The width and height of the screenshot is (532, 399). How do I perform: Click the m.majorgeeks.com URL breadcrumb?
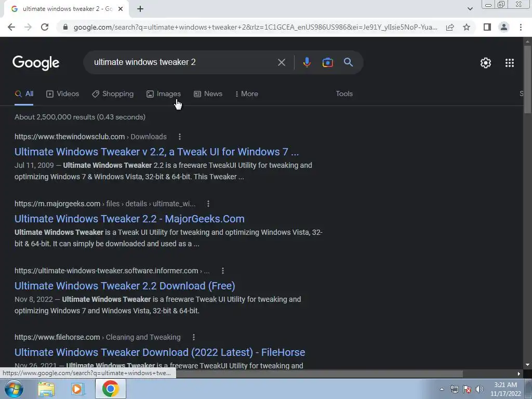[x=105, y=204]
